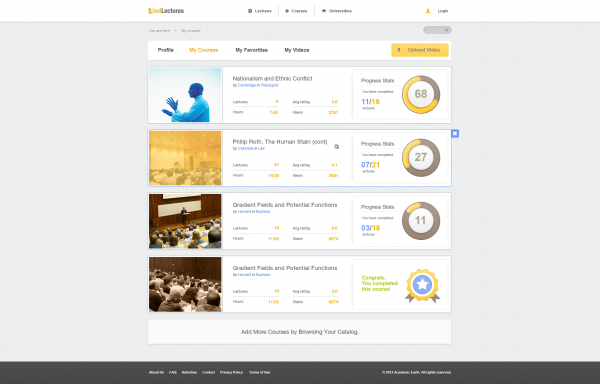Open the Philosophy category link

(x=269, y=85)
